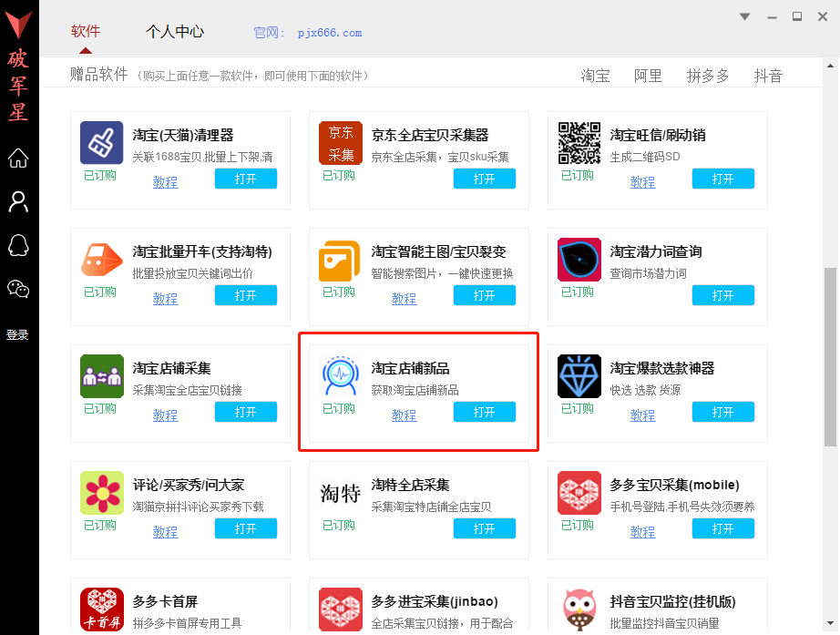The width and height of the screenshot is (840, 635).
Task: View 教程 link for 多多宝贝采集(mobile)
Action: [x=642, y=531]
